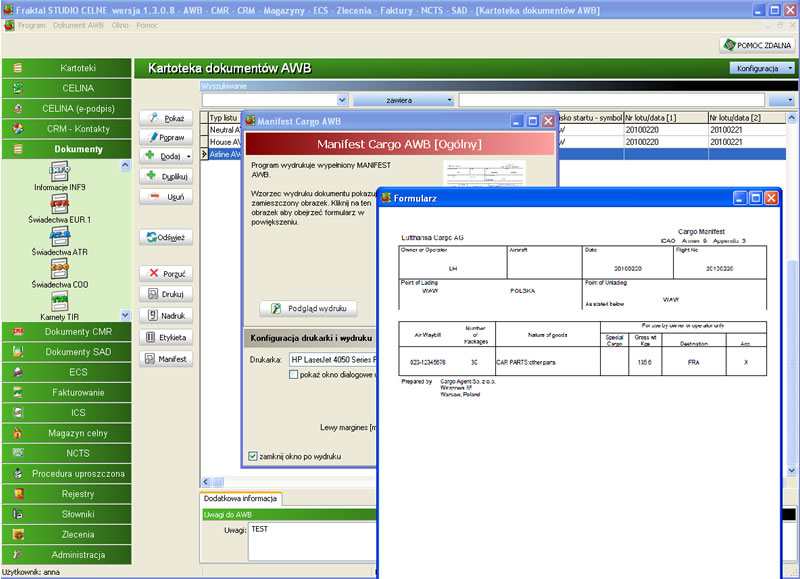Viewport: 800px width, 579px height.
Task: Click the manifest form preview thumbnail
Action: (484, 173)
